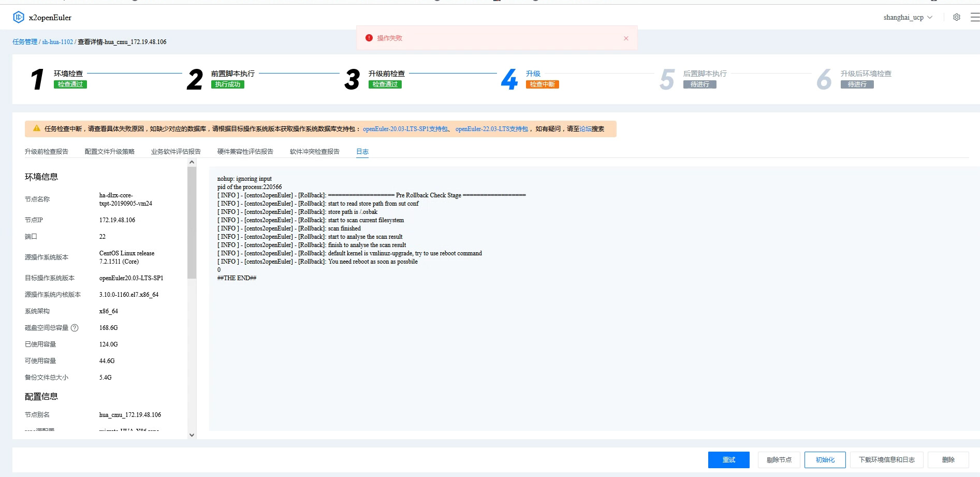Open the hamburger menu icon
This screenshot has height=477, width=980.
974,17
